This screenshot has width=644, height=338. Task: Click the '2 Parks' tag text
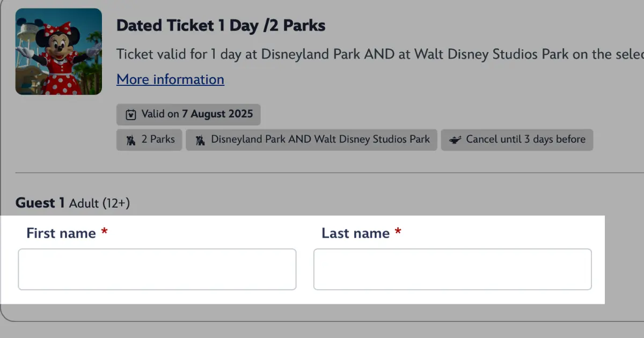tap(158, 139)
